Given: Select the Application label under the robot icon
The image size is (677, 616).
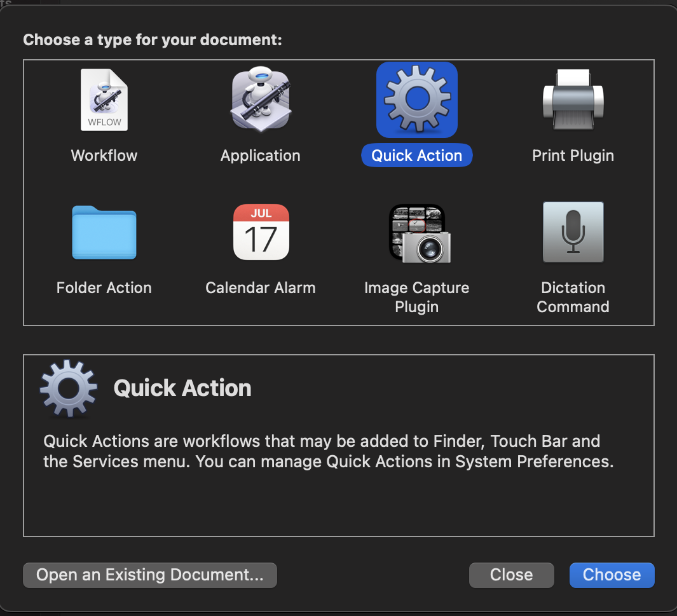Looking at the screenshot, I should click(x=260, y=155).
